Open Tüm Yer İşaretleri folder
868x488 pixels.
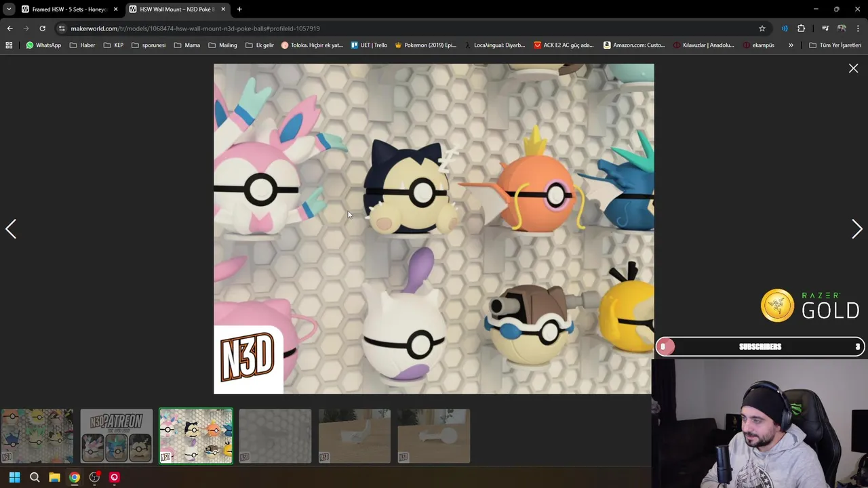(835, 45)
